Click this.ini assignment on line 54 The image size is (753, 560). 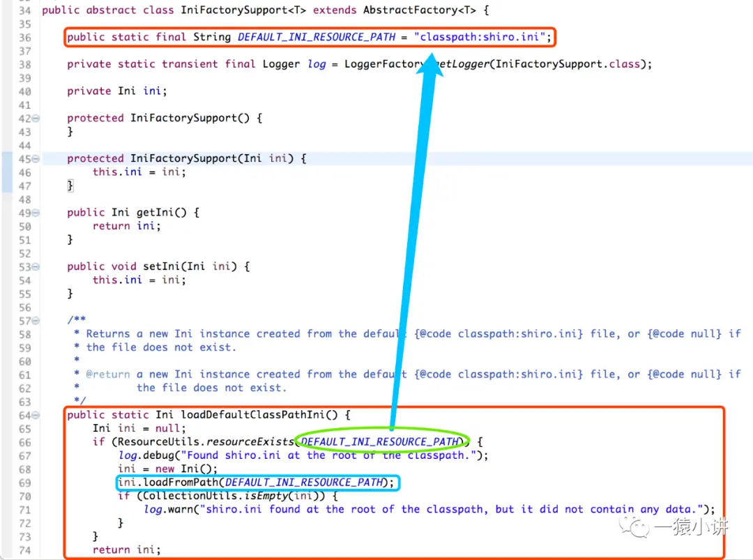point(139,280)
